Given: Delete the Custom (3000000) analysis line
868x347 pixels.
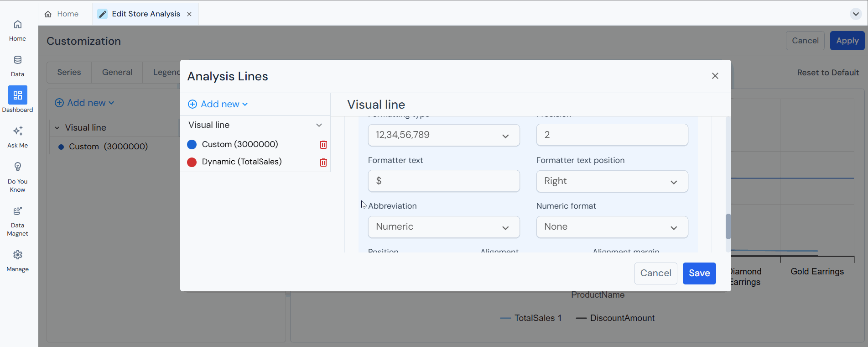Looking at the screenshot, I should (323, 145).
